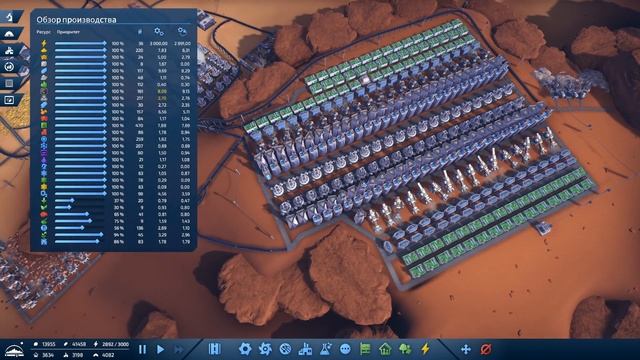The height and width of the screenshot is (360, 640).
Task: Click the building count '470' in the list
Action: point(139,125)
